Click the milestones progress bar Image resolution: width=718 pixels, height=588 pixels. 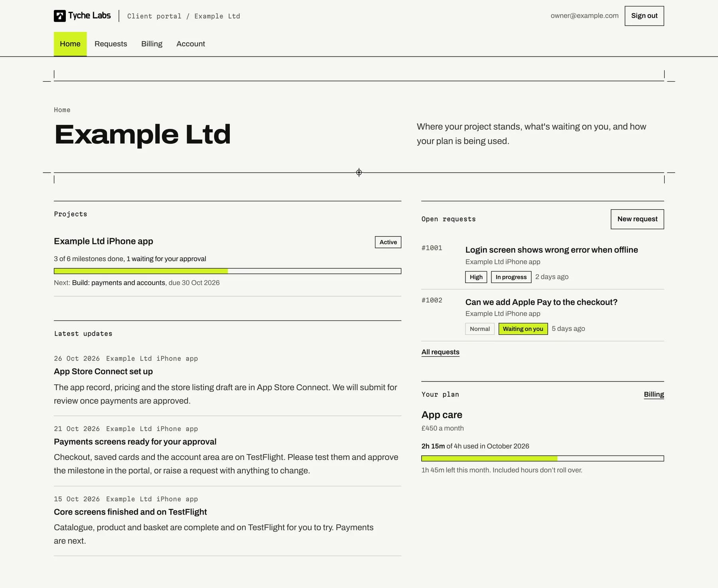pos(227,271)
